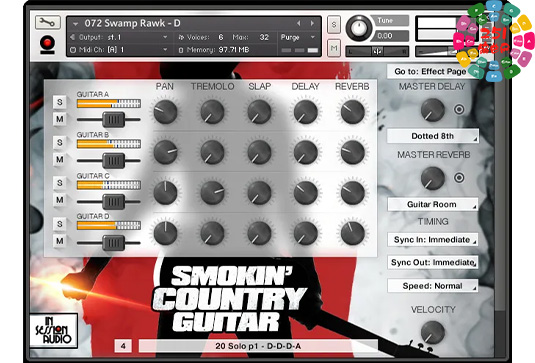Click the 20 Solo p1 - D-D-D-A bar

point(258,346)
